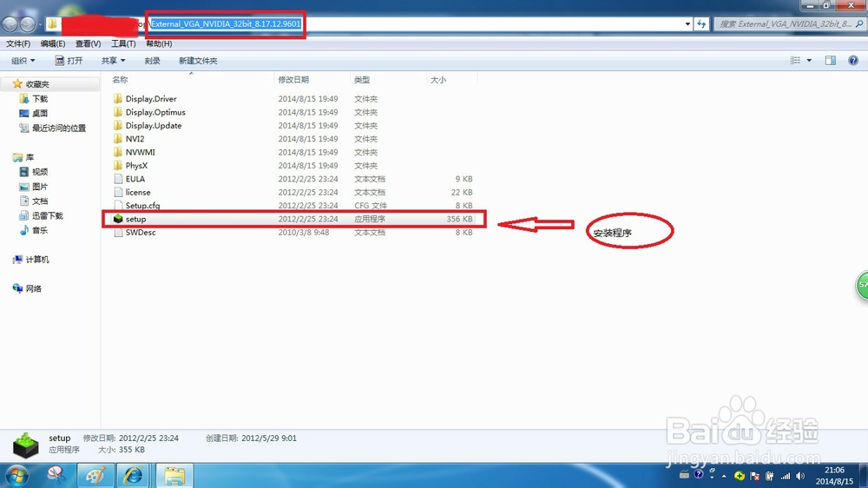
Task: Open Internet Explorer from the taskbar
Action: pyautogui.click(x=133, y=475)
